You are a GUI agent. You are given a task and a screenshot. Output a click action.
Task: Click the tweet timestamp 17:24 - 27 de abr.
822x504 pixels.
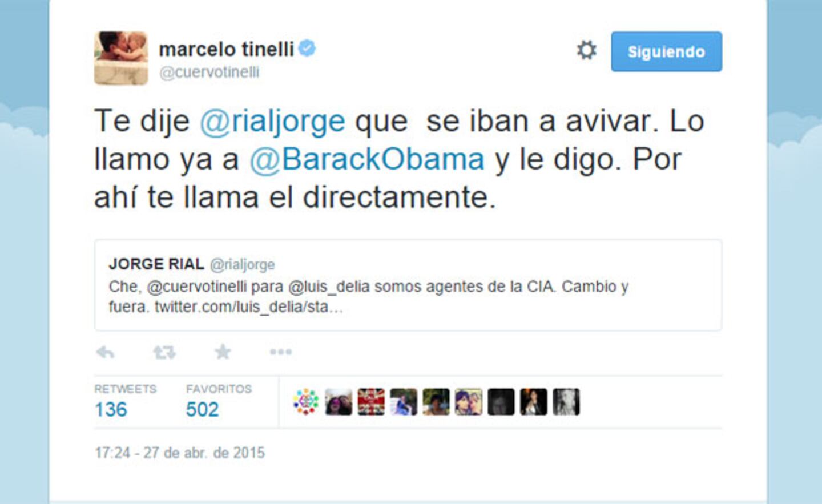(180, 453)
